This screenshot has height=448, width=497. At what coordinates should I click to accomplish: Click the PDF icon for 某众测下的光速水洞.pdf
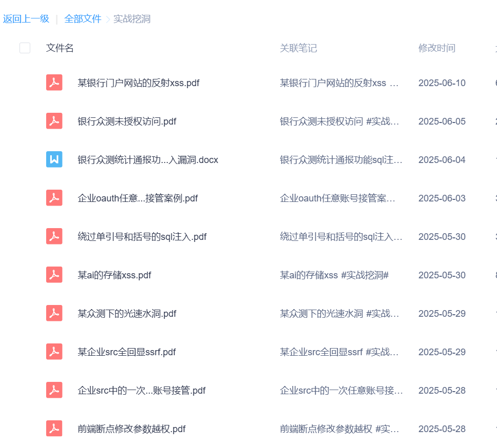tap(54, 313)
